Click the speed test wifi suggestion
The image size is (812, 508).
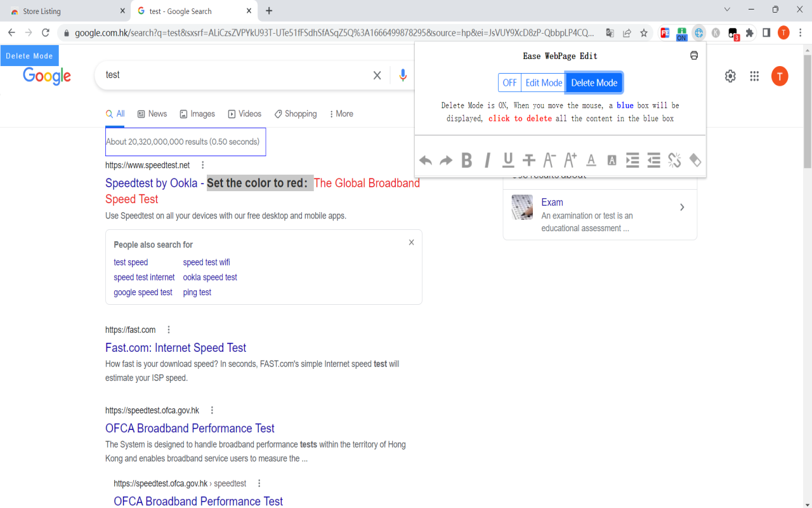(x=207, y=262)
